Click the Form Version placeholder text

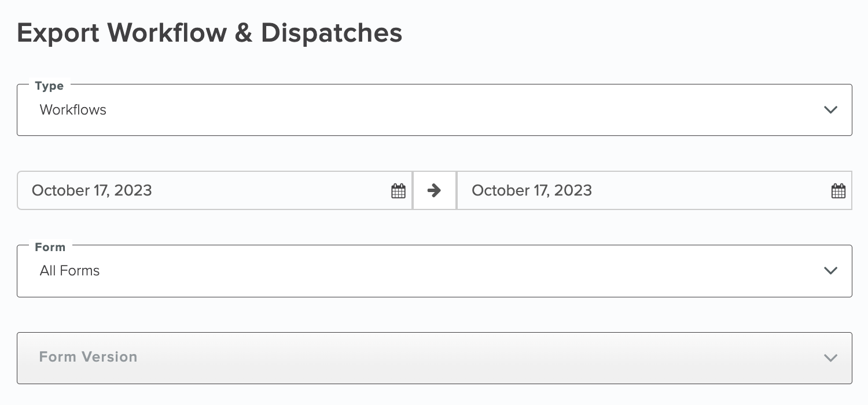point(88,357)
